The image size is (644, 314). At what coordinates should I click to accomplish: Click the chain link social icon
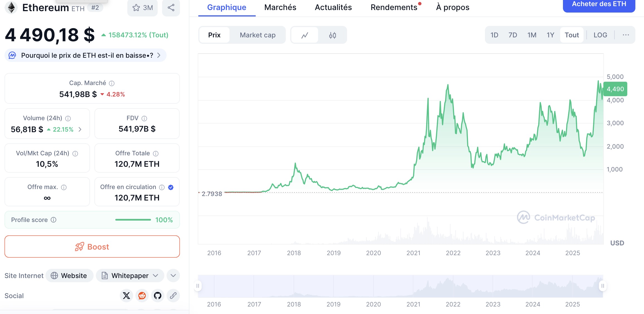pyautogui.click(x=173, y=296)
